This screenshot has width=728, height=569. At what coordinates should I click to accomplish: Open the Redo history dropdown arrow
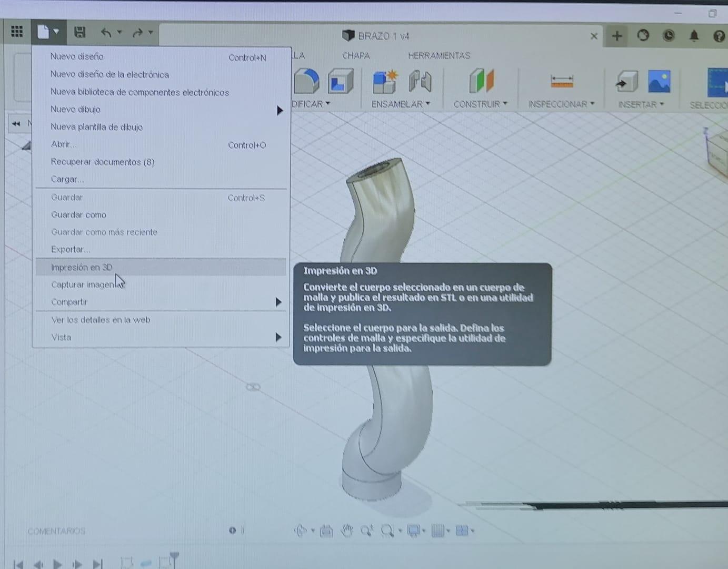tap(151, 32)
